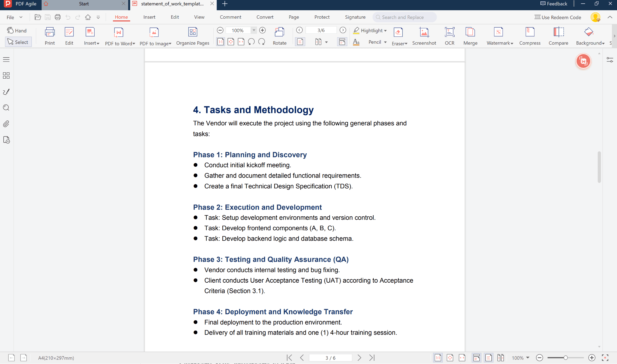Open the zoom percentage dropdown in the toolbar
The height and width of the screenshot is (364, 617).
point(254,30)
